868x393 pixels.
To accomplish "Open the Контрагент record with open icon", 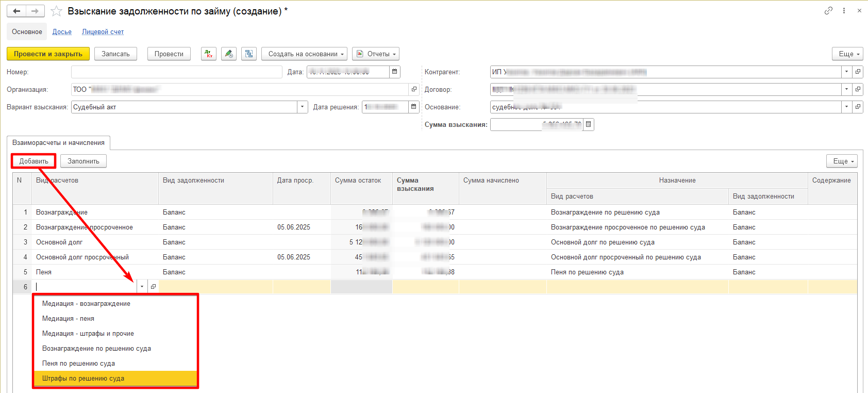I will tap(858, 72).
